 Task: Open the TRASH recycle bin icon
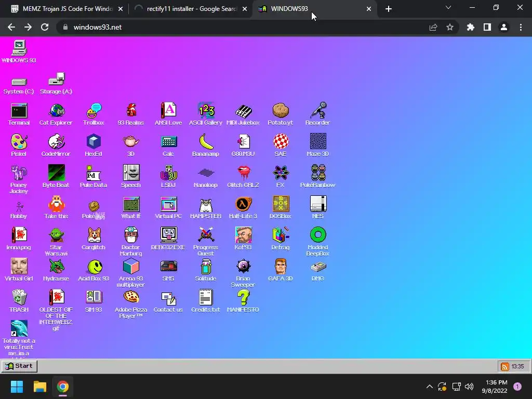[19, 301]
